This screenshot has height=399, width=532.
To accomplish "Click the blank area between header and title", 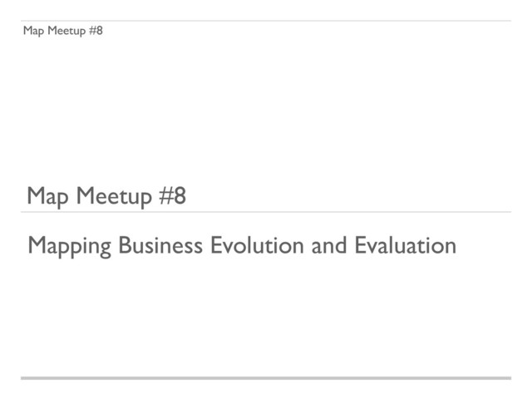I will click(266, 108).
